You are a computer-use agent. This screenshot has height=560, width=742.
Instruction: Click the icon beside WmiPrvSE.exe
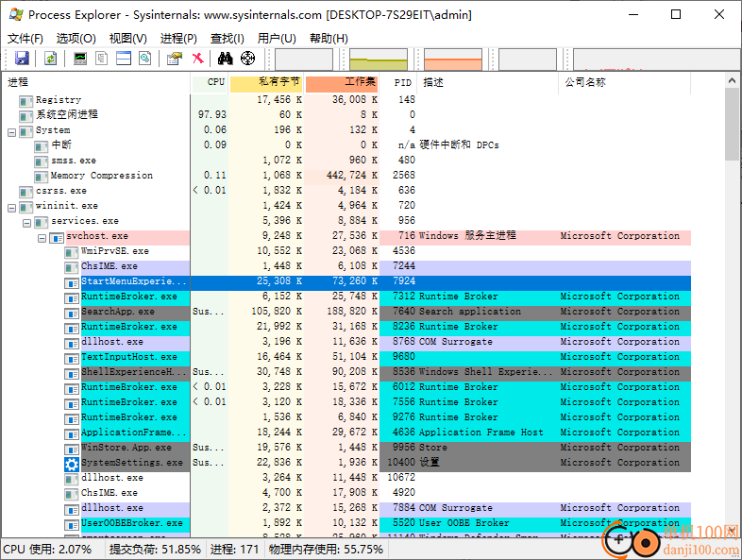point(71,252)
